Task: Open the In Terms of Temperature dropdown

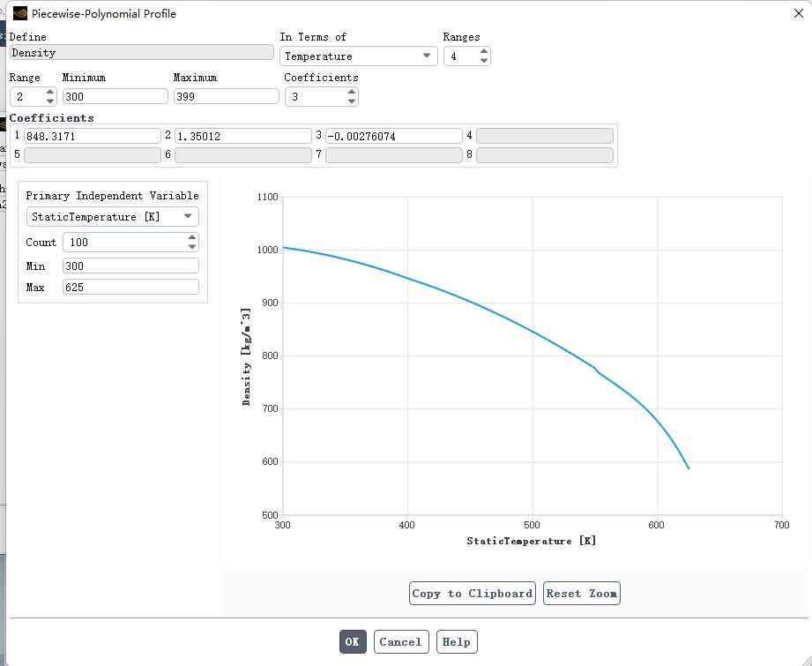Action: pos(358,56)
